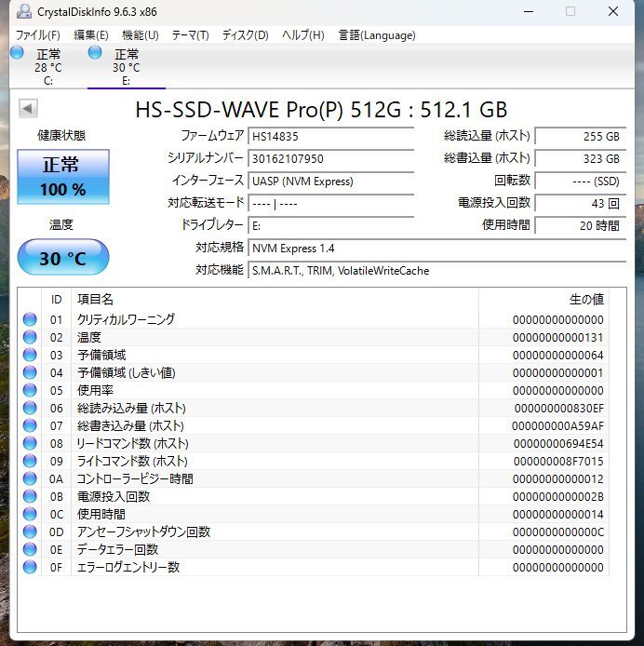Screen dimensions: 644x646
Task: Click the 対応転送モード field
Action: click(x=331, y=204)
